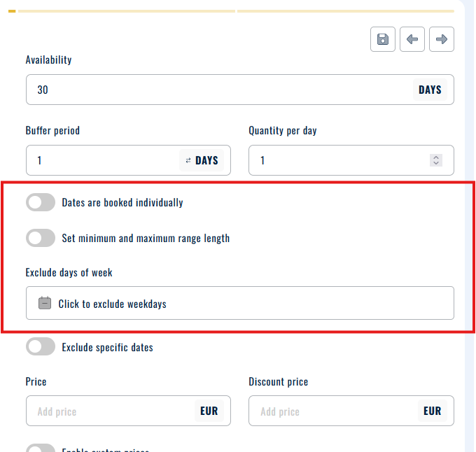Switch the Buffer period DAYS unit
Viewport: 476px width, 452px height.
(202, 160)
